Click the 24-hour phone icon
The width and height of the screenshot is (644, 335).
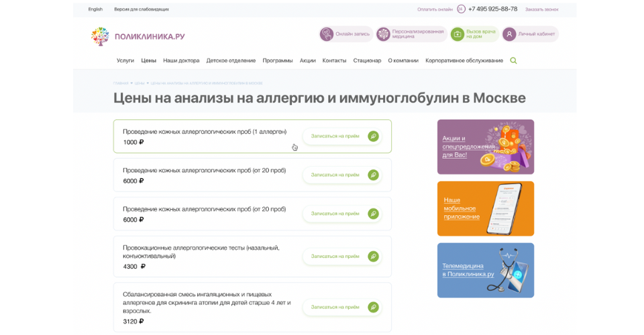point(461,9)
